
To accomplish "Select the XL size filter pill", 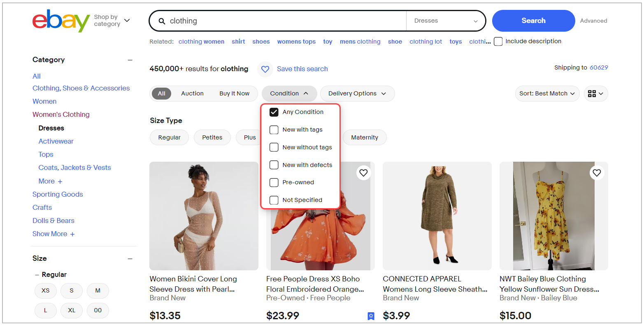I will coord(71,311).
